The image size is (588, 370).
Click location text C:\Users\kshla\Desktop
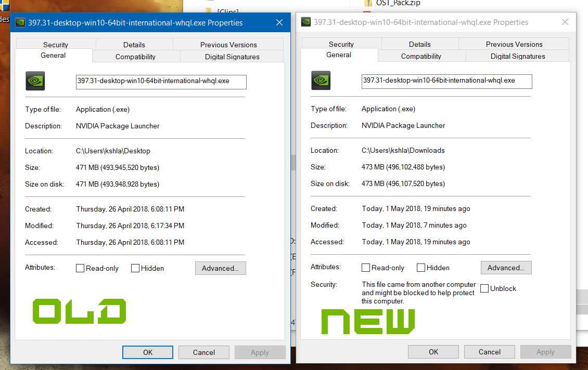tap(113, 151)
